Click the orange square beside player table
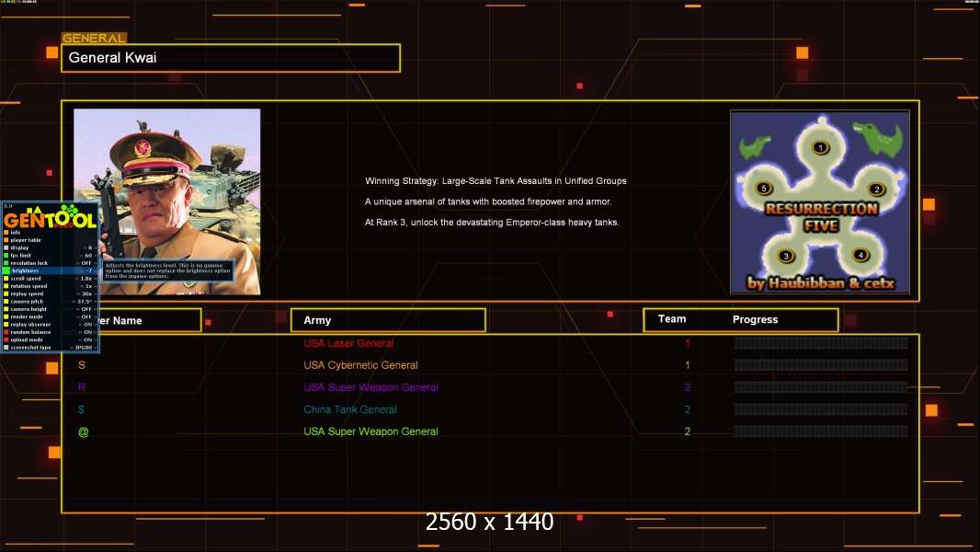This screenshot has width=980, height=552. coord(6,240)
